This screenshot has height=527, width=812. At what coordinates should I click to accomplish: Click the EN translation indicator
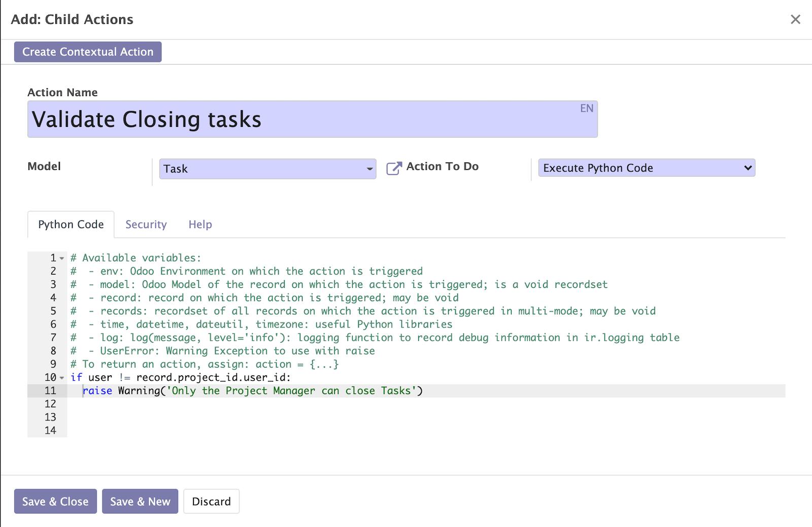587,108
